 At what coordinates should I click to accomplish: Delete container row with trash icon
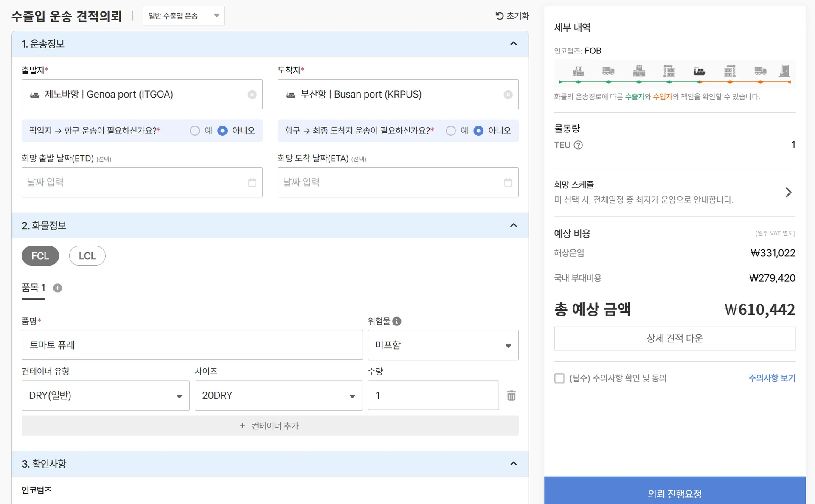tap(511, 395)
